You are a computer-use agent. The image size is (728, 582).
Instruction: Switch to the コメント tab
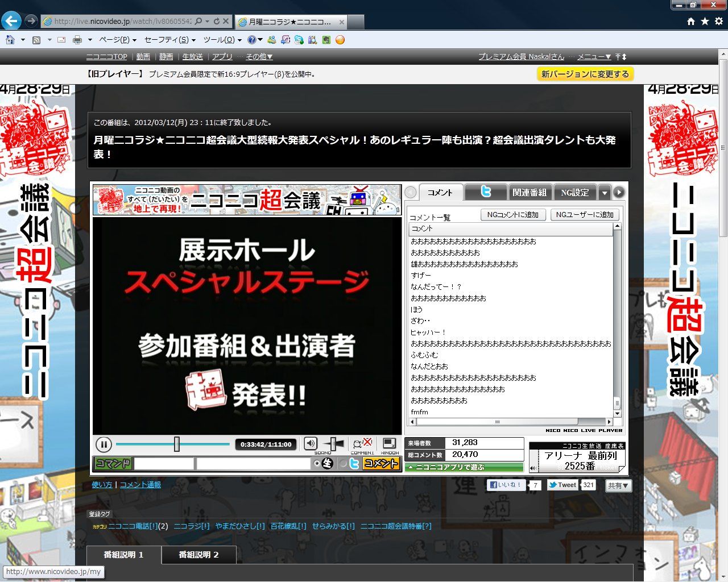[x=440, y=193]
